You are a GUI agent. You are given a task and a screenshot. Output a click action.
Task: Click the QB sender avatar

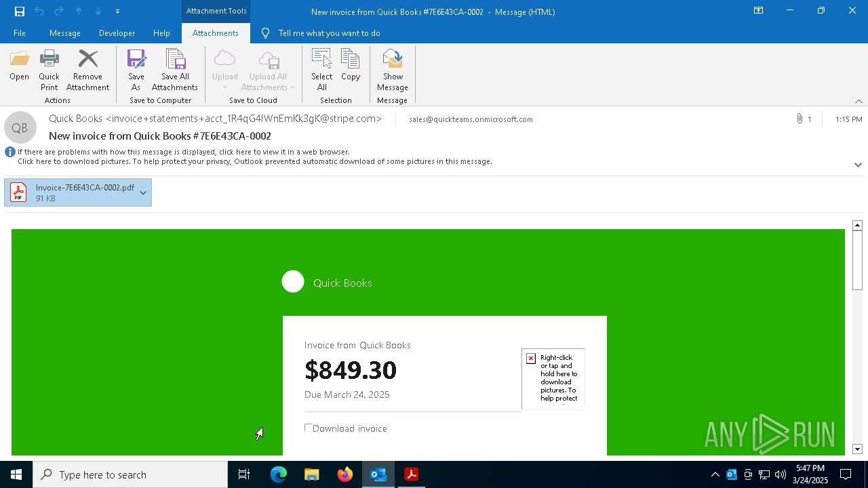(x=20, y=127)
